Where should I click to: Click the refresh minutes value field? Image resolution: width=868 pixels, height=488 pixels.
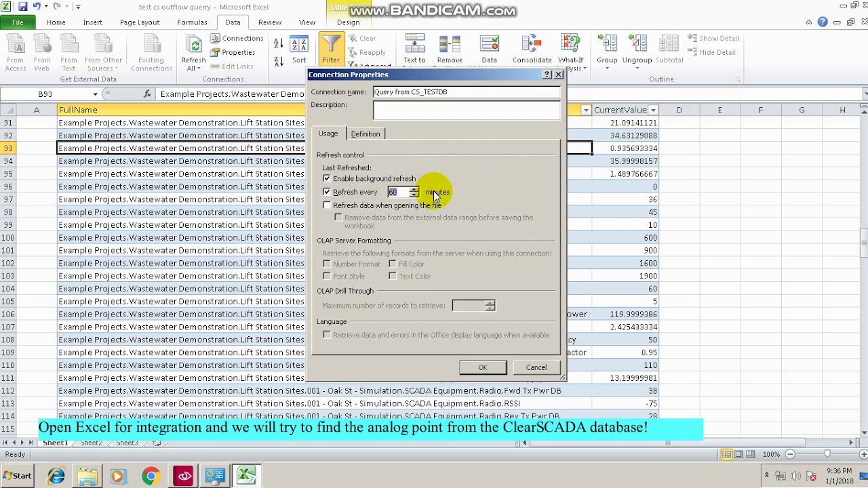tap(399, 192)
